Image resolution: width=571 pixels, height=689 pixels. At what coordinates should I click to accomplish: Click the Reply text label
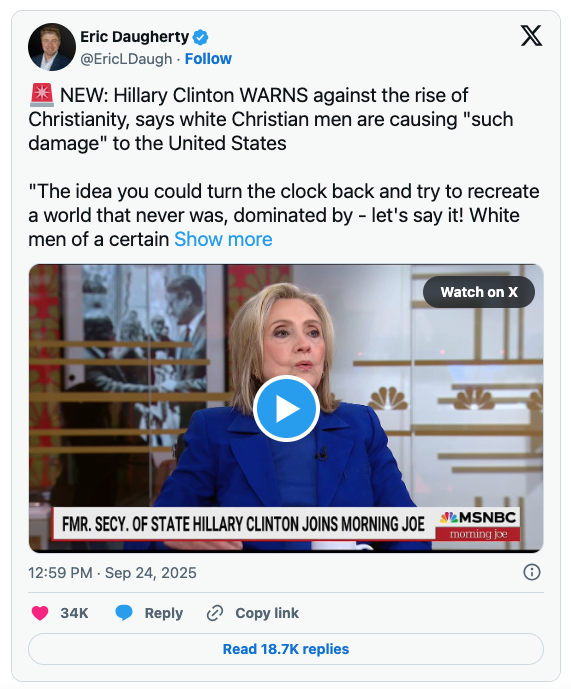tap(164, 613)
